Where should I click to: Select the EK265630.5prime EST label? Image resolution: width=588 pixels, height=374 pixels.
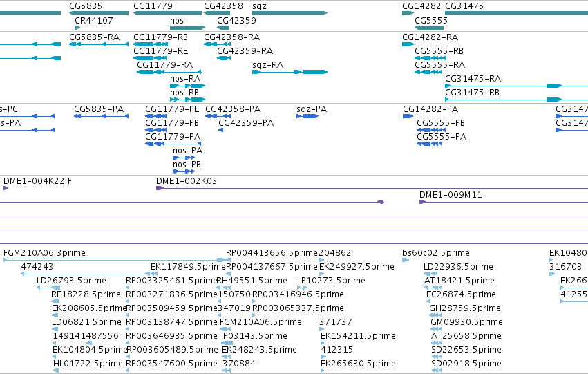click(358, 364)
